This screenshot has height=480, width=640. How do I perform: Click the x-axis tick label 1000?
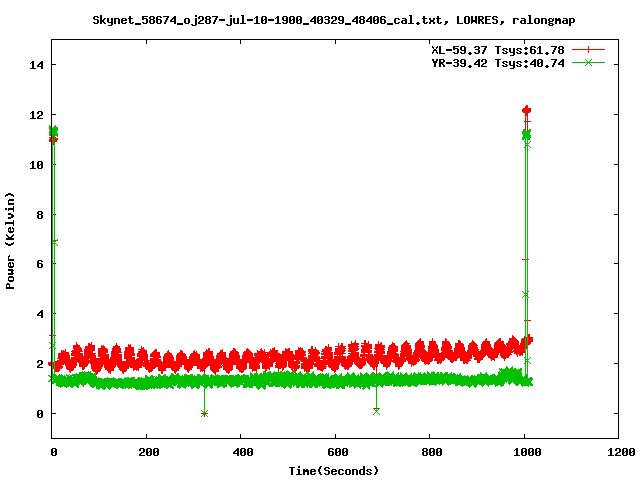527,452
